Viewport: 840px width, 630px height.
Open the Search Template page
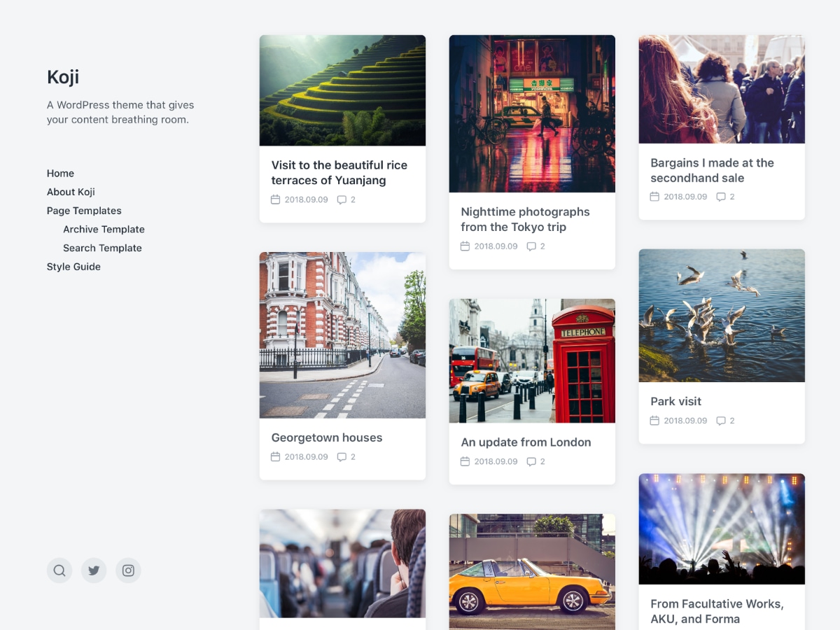pos(102,248)
